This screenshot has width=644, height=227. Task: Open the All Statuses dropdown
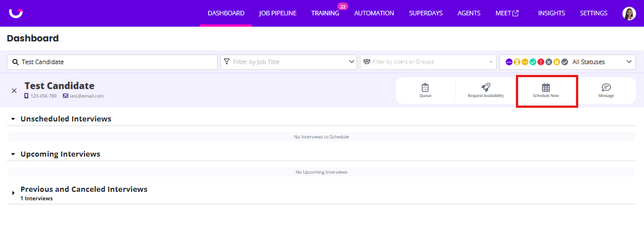pyautogui.click(x=567, y=62)
